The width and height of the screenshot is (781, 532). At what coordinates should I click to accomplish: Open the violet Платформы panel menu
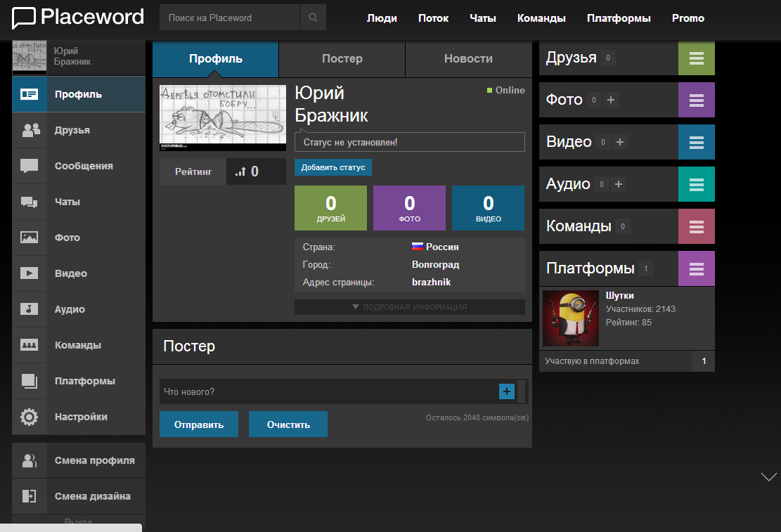pos(697,268)
